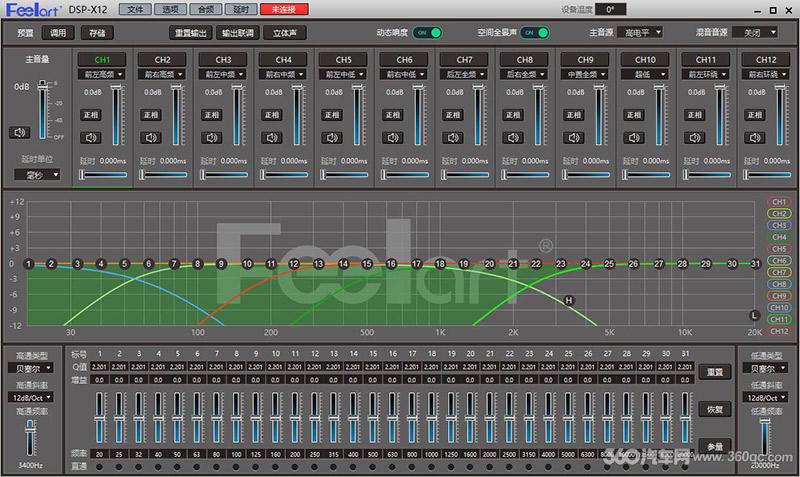Mute CH2 with its speaker icon
The image size is (800, 477).
click(x=151, y=138)
